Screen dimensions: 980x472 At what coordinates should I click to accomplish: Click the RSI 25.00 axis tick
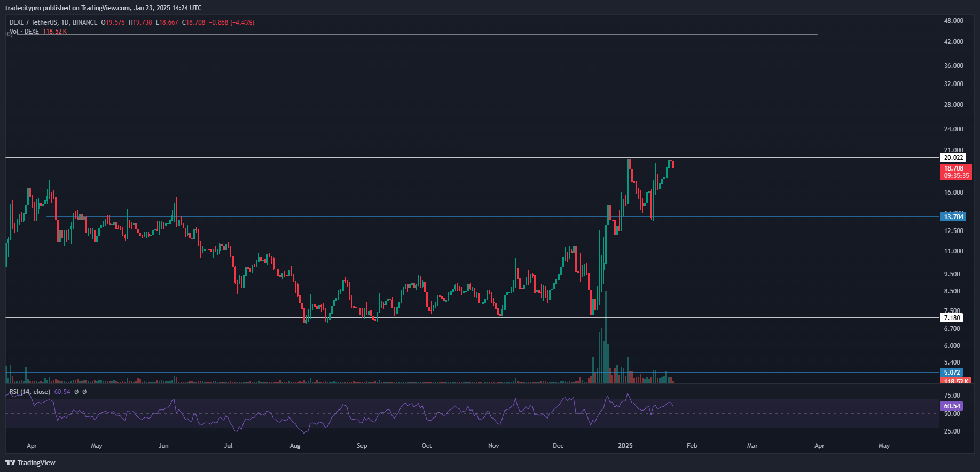[952, 431]
